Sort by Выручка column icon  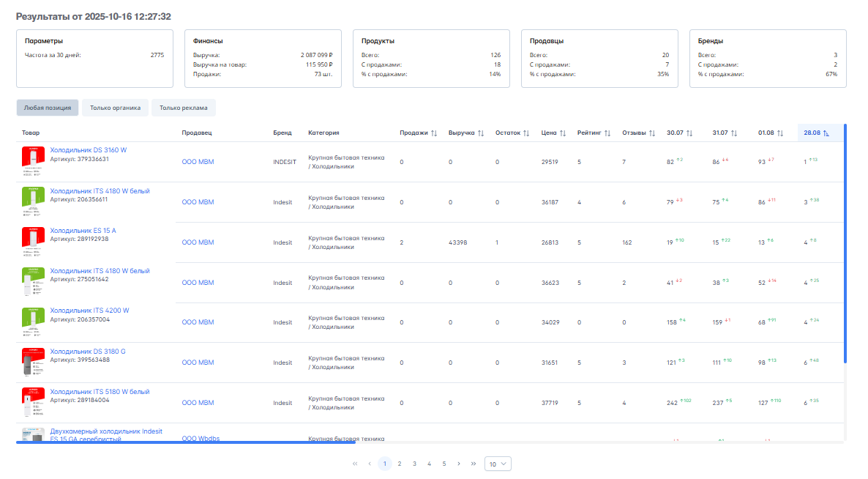click(x=481, y=133)
